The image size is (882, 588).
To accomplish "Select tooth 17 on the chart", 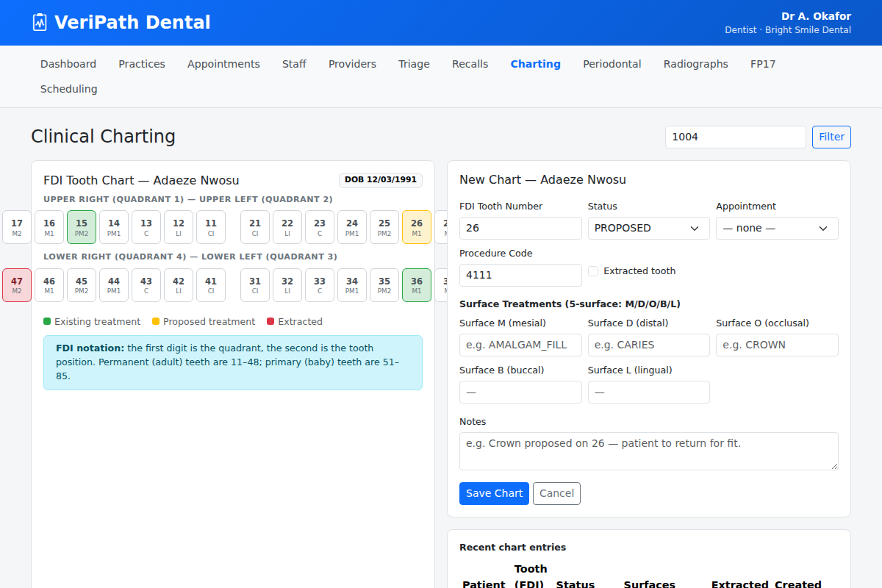I will tap(17, 227).
